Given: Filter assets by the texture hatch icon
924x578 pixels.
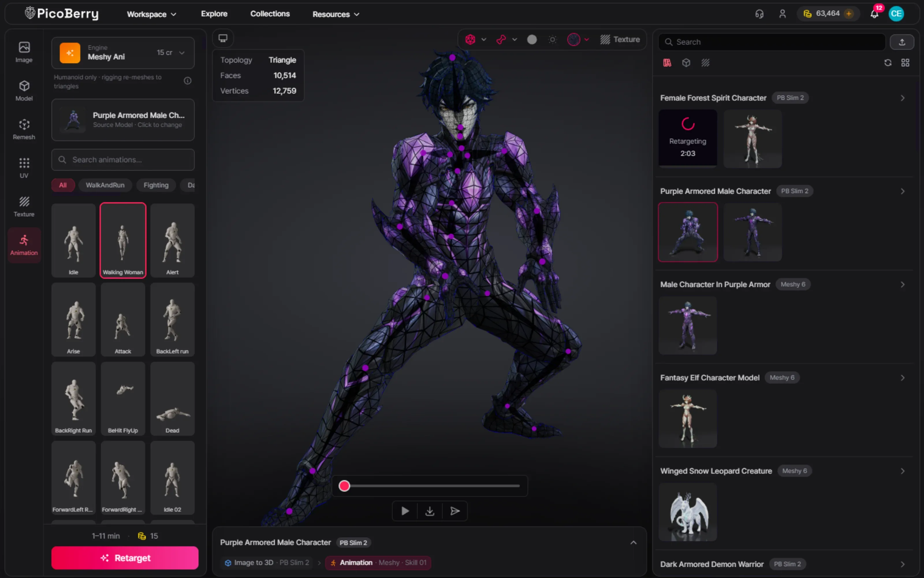Looking at the screenshot, I should (705, 63).
